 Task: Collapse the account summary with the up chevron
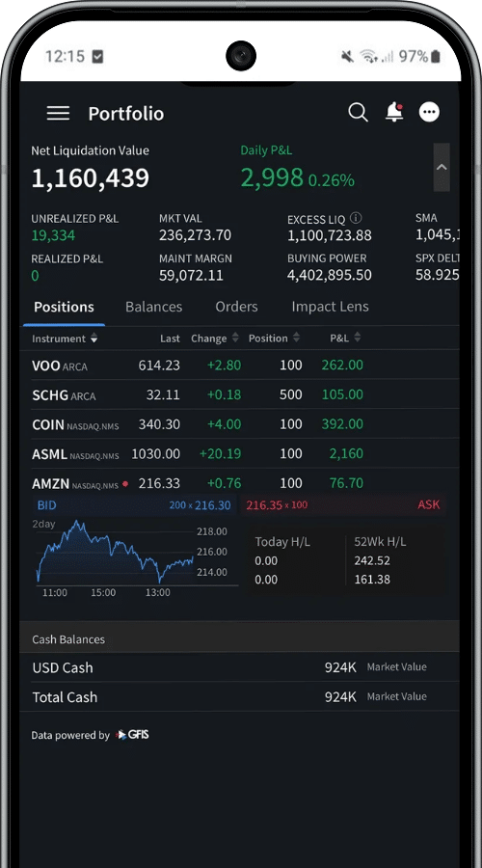coord(442,167)
